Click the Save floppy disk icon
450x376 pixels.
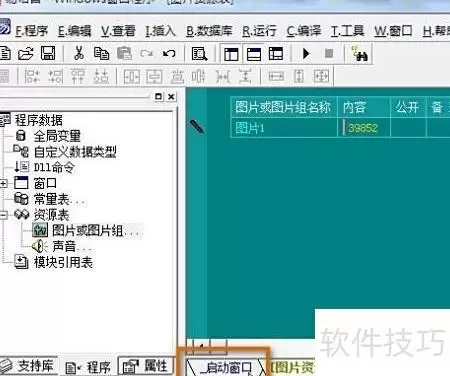tap(48, 53)
